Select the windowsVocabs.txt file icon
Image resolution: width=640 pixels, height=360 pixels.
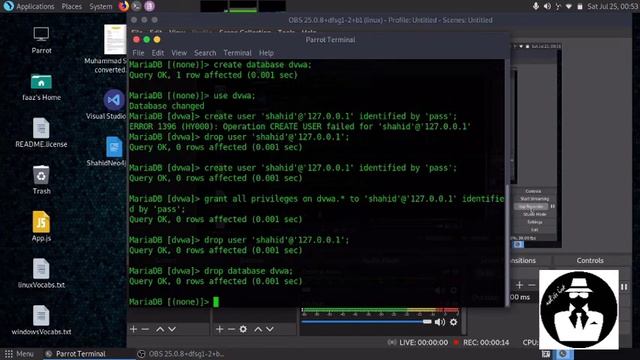41,316
